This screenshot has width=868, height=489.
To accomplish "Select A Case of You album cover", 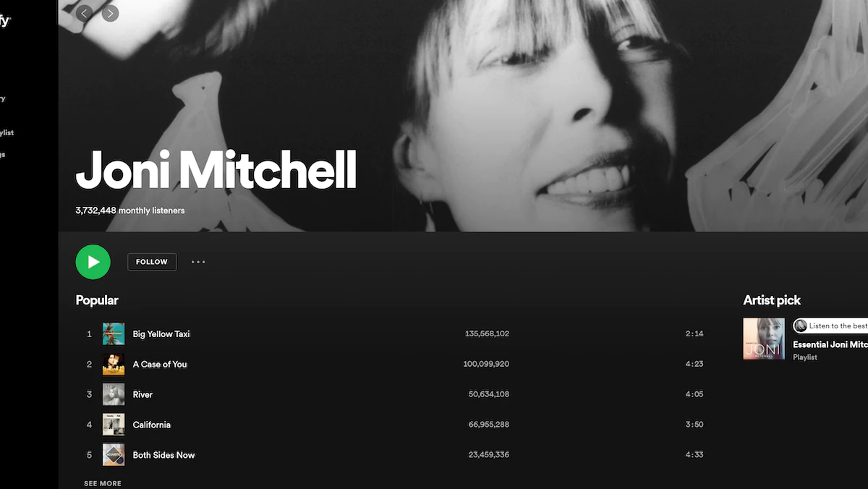I will (114, 365).
